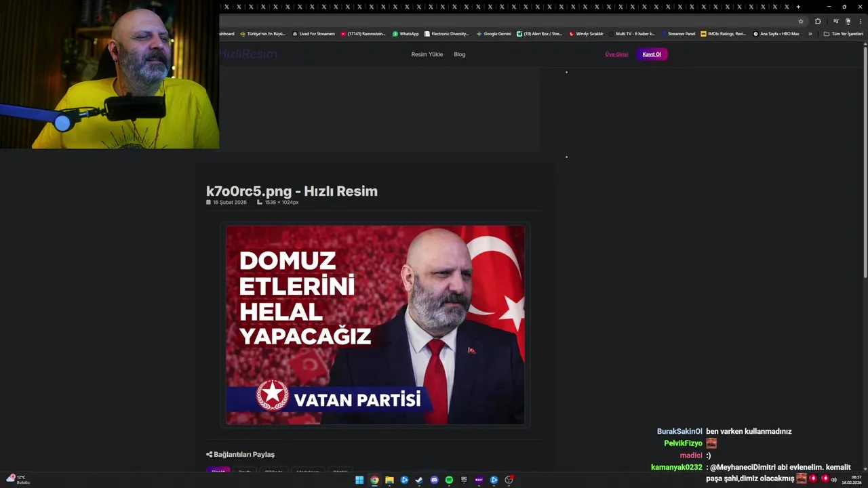Open the Windy: Sıcaklık bookmark
This screenshot has height=488, width=868.
click(x=586, y=33)
